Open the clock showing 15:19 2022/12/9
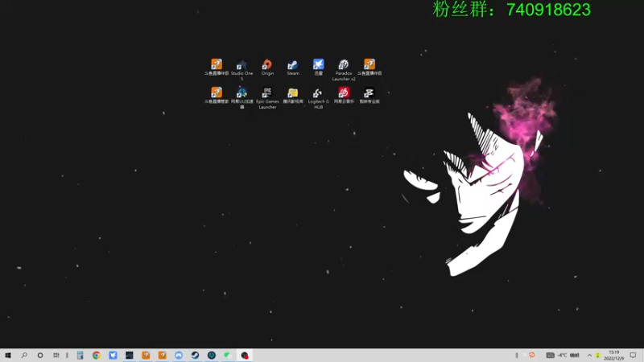The height and width of the screenshot is (362, 644). pyautogui.click(x=614, y=356)
